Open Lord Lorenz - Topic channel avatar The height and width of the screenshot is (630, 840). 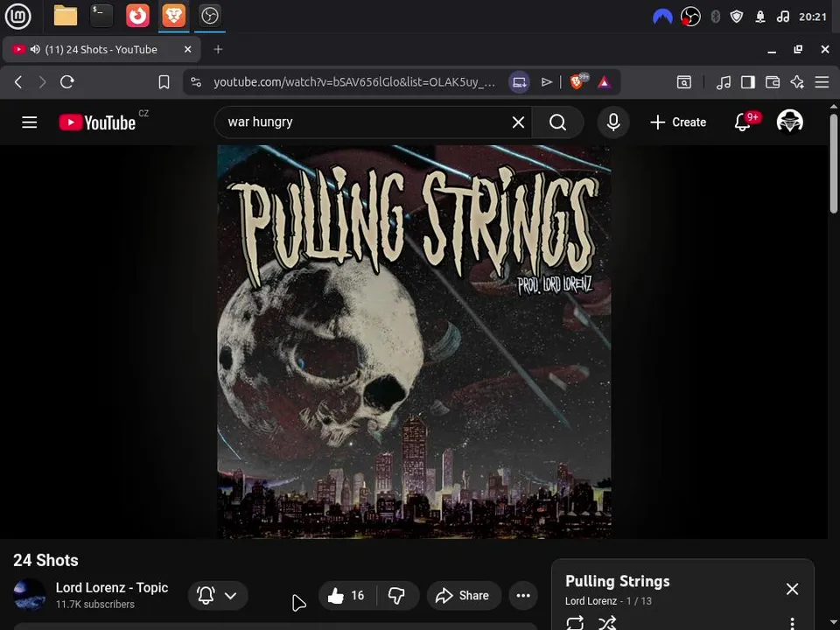[x=29, y=595]
